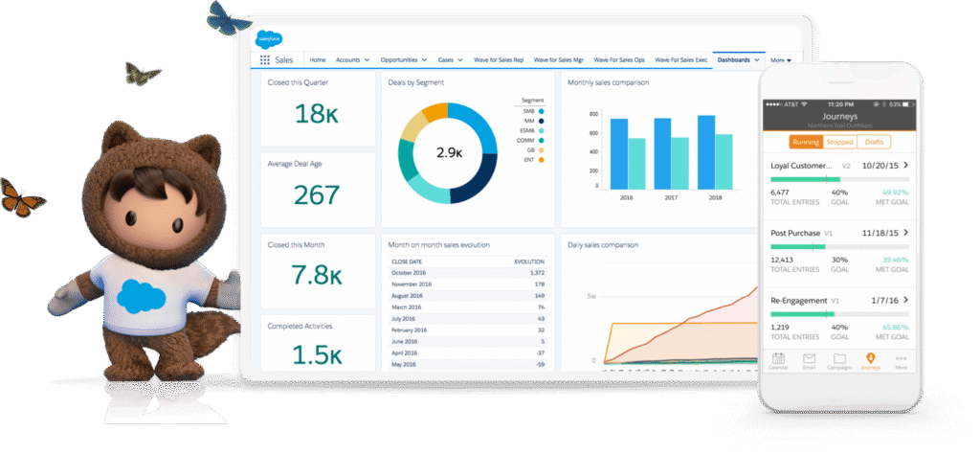Click the donut chart center 2.9K
This screenshot has width=980, height=454.
click(x=448, y=153)
